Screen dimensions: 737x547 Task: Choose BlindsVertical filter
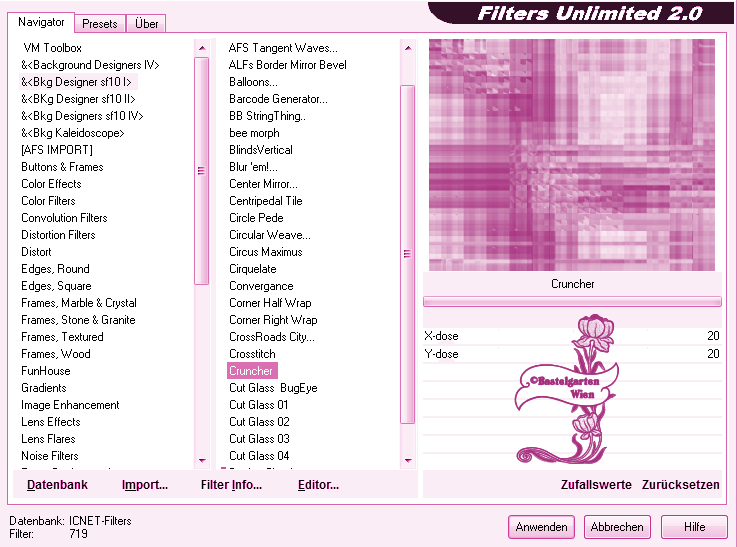261,150
